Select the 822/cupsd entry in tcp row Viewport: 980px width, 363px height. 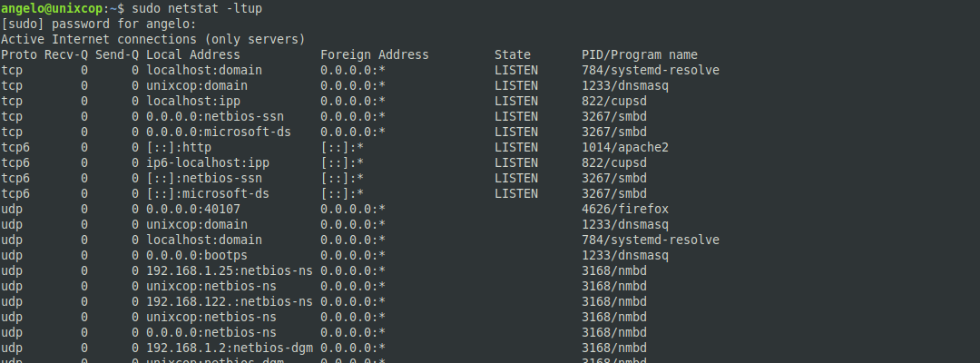pyautogui.click(x=614, y=102)
